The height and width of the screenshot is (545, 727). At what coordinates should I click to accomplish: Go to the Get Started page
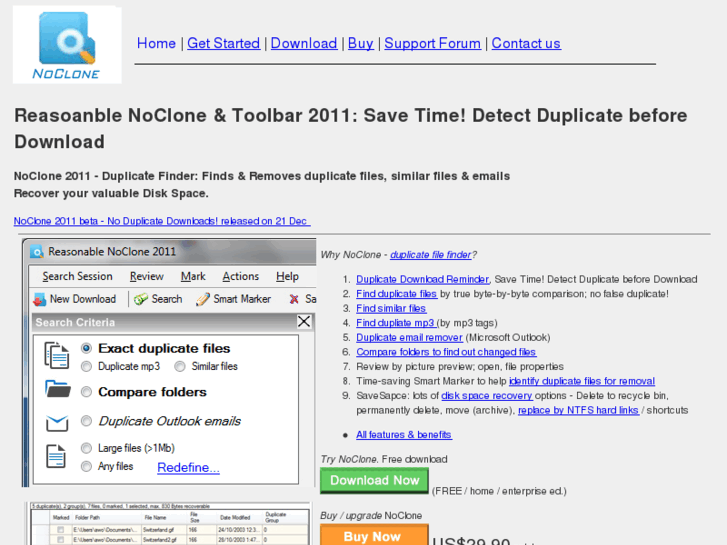click(223, 43)
